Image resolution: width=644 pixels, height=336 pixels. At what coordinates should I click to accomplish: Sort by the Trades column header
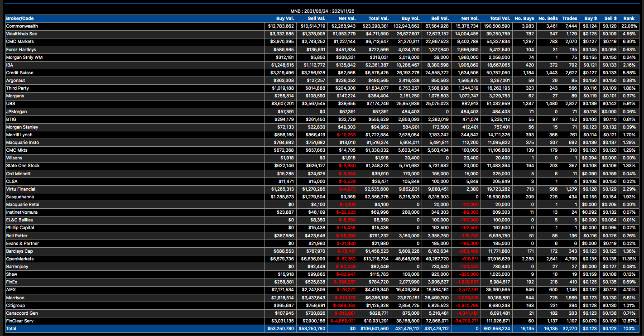click(570, 19)
